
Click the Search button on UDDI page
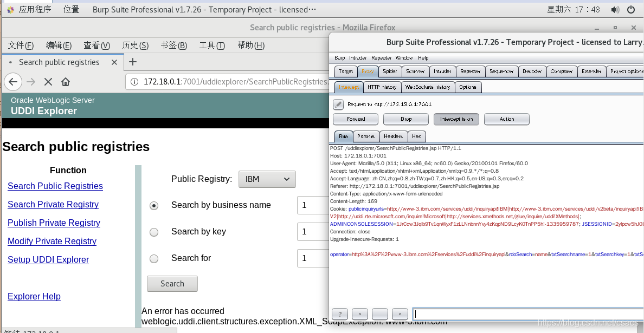click(x=172, y=284)
